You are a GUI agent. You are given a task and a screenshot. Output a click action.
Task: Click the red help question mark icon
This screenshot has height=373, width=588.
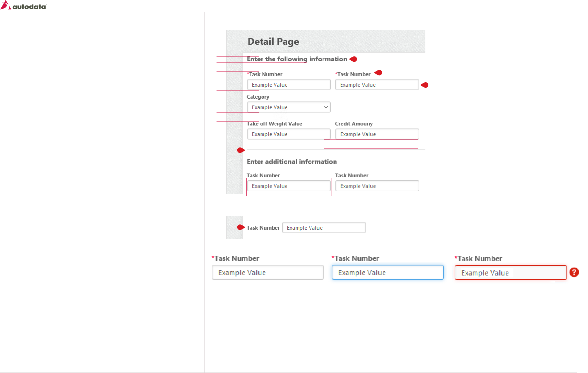574,272
